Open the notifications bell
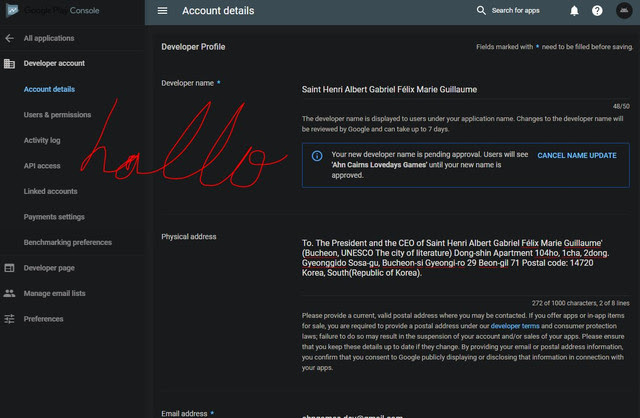Screen dimensions: 640x418 pos(574,11)
